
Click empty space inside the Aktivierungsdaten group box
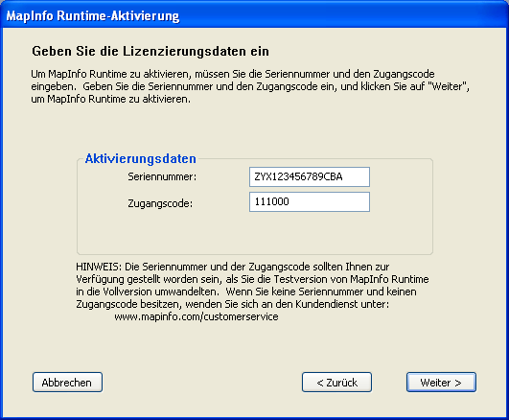[x=255, y=234]
